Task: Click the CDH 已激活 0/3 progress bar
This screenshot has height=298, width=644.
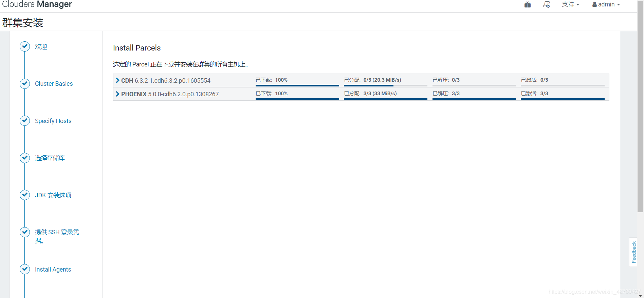Action: click(x=563, y=85)
